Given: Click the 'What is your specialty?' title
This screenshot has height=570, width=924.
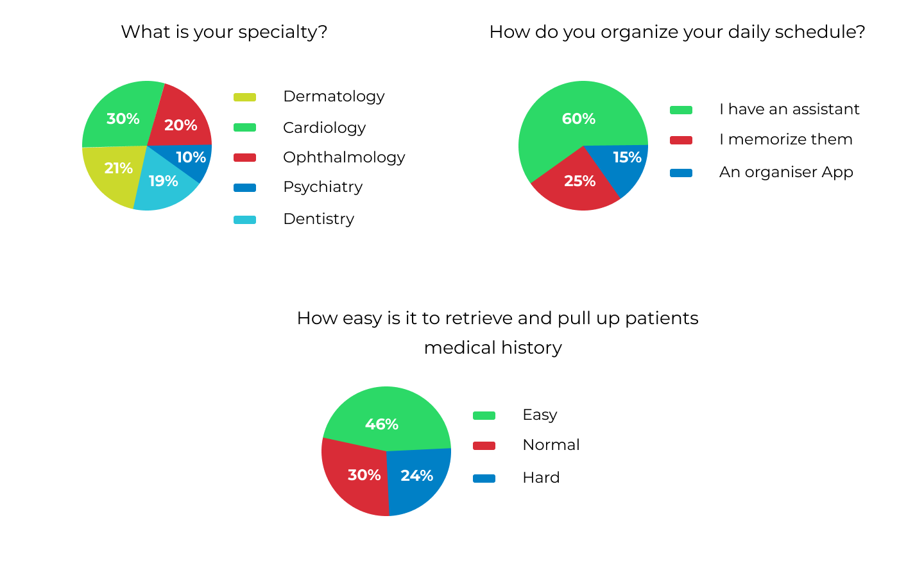Looking at the screenshot, I should pos(224,32).
